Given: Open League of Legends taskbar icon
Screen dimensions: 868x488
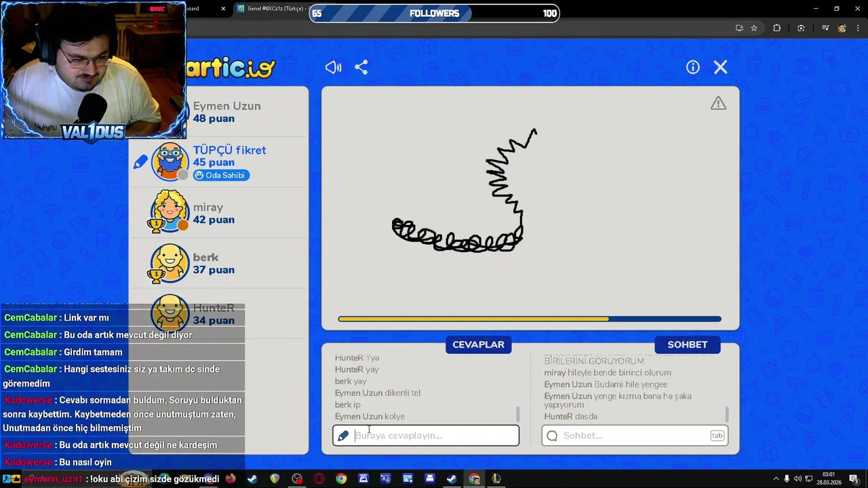Looking at the screenshot, I should pyautogui.click(x=496, y=479).
